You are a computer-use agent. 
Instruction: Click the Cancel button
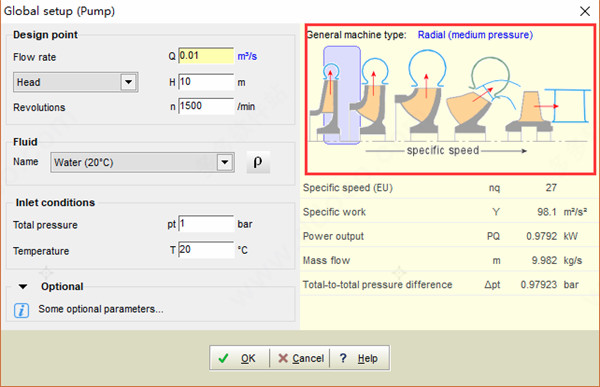(x=300, y=358)
